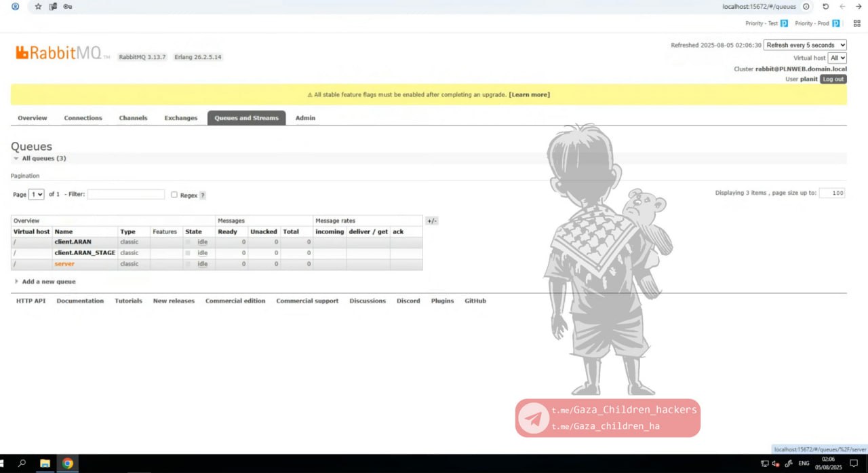Open Chrome from the Windows taskbar
This screenshot has width=868, height=473.
point(68,463)
